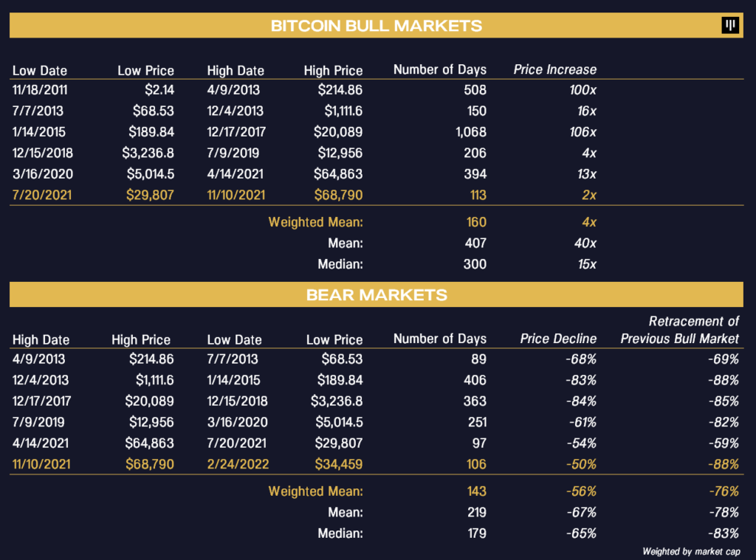Click the $20,089 high price in bull table

click(338, 132)
